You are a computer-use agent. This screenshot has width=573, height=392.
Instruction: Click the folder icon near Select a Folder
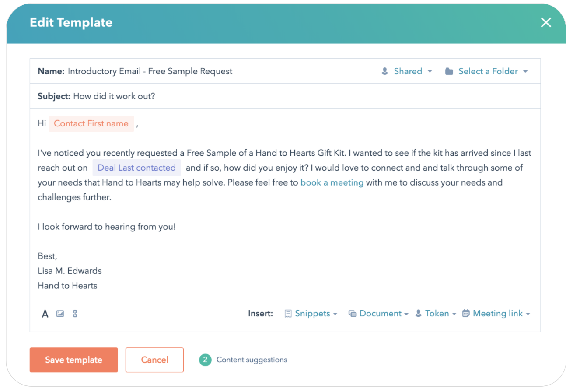449,71
